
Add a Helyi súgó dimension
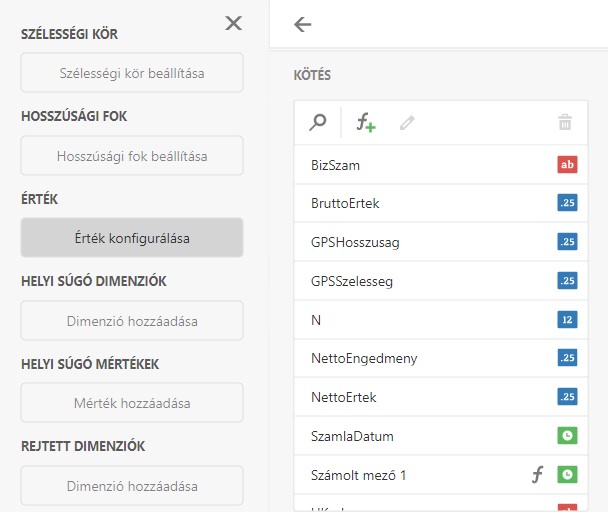131,321
